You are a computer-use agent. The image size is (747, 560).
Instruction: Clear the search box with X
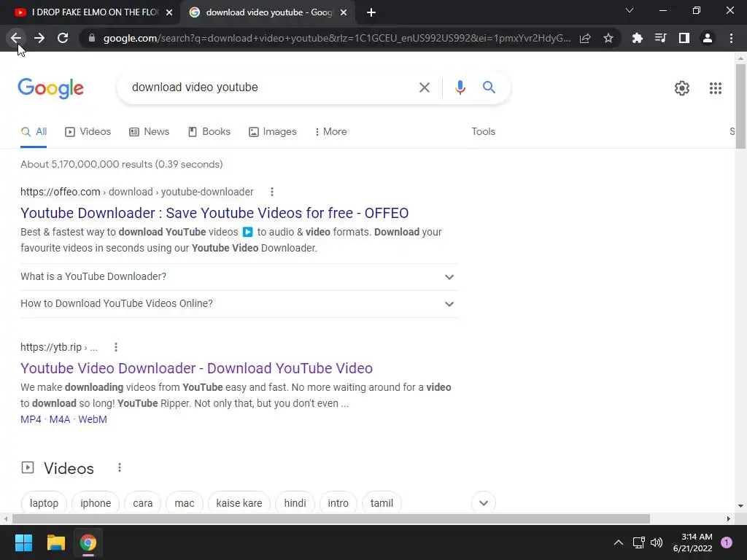click(x=424, y=87)
